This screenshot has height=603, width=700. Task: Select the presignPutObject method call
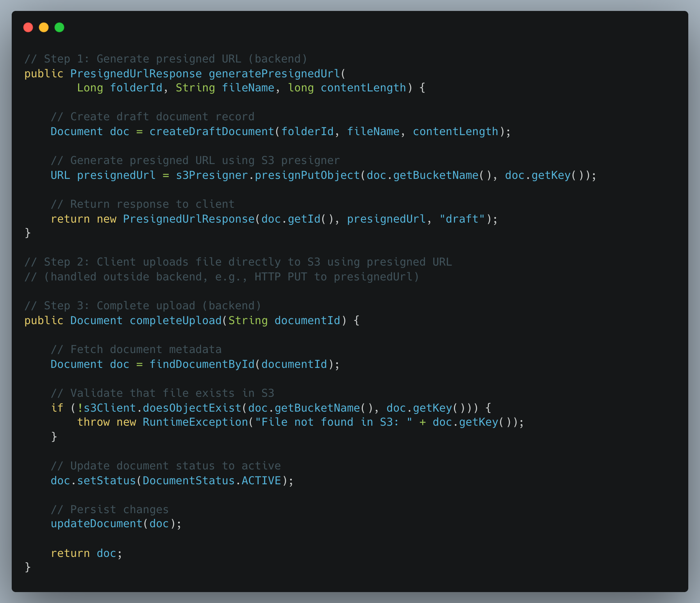tap(307, 175)
